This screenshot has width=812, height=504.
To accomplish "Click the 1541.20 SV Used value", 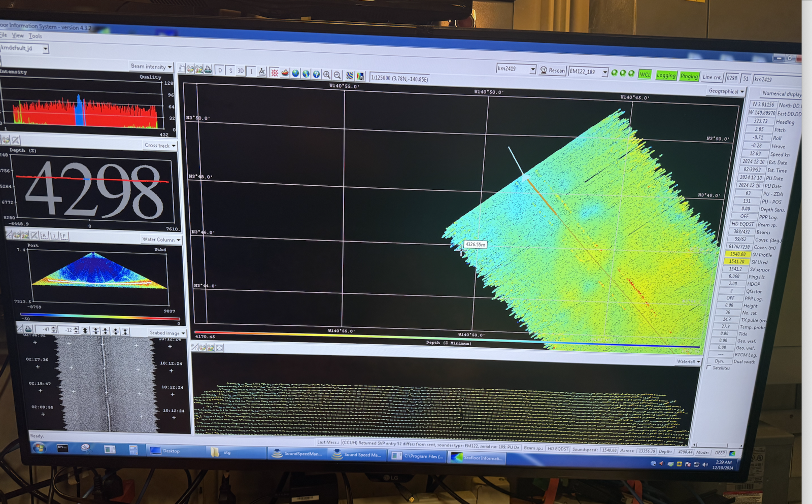I will point(736,262).
